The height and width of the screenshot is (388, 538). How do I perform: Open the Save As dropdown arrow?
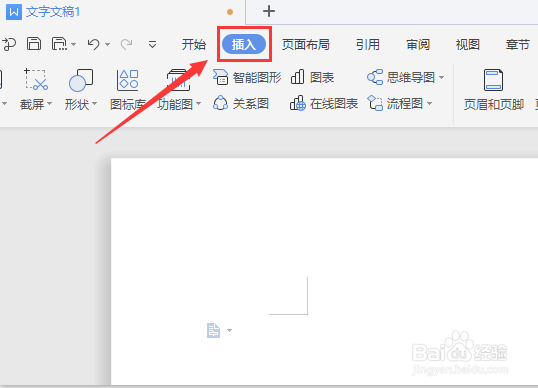point(73,44)
